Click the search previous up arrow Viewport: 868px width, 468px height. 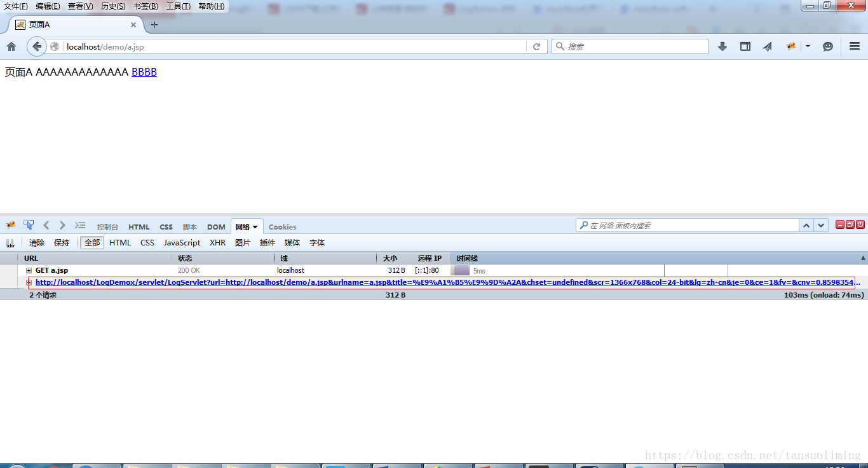[x=806, y=225]
